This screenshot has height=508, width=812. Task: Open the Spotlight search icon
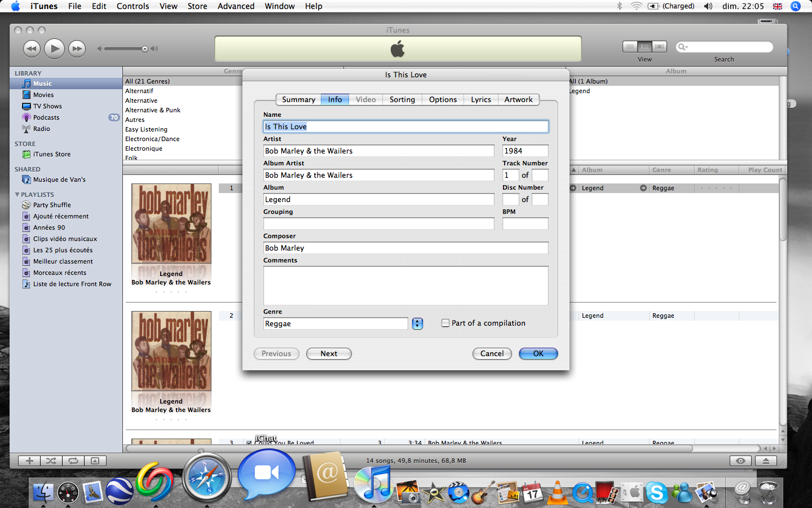point(796,6)
